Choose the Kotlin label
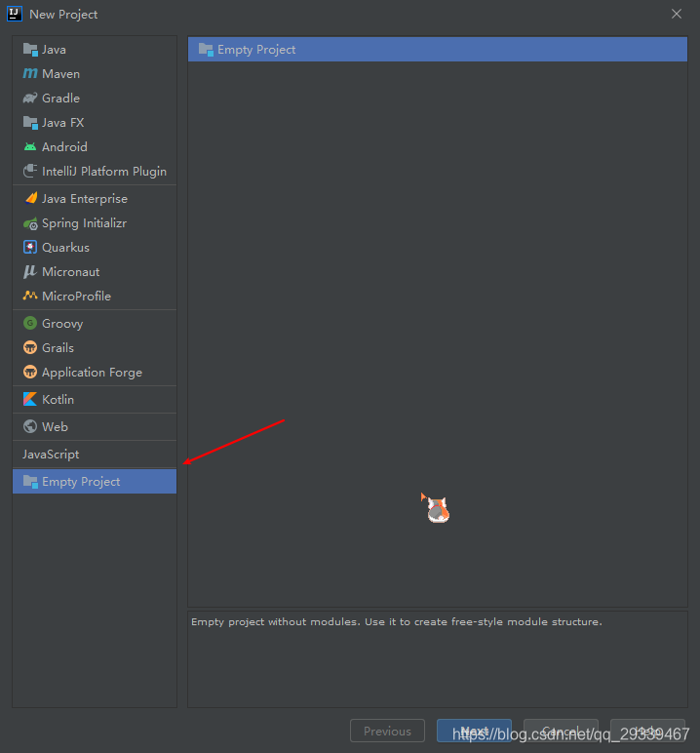 click(x=58, y=400)
